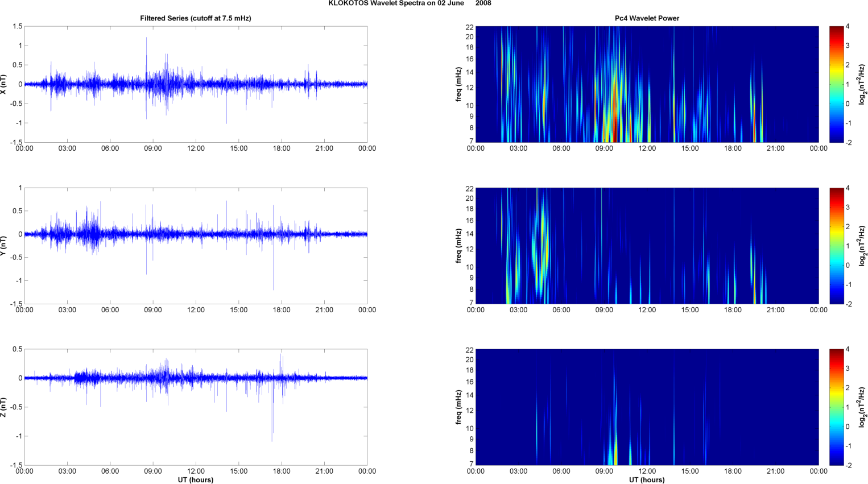
Task: Click the middle wavelet power spectrogram
Action: point(647,246)
